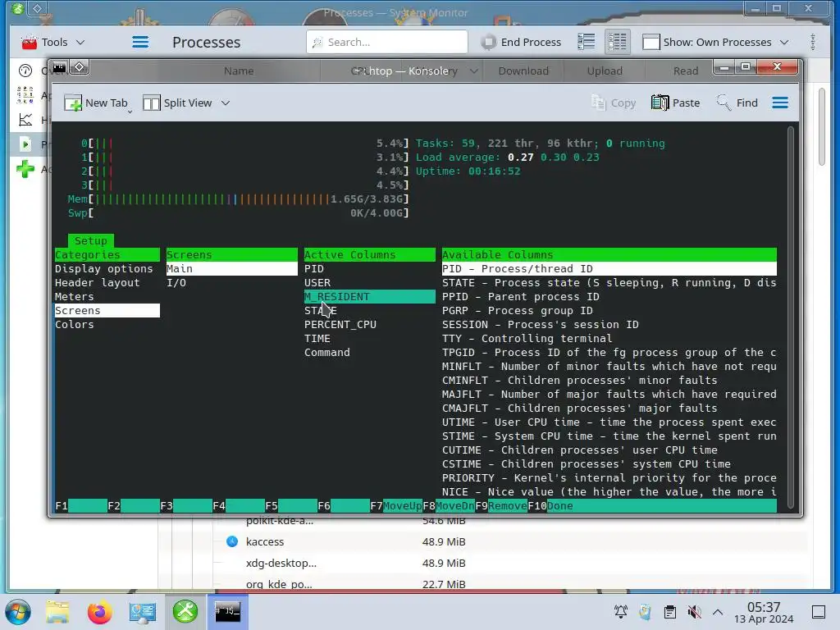Click System Monitor vertical scrollbar

pos(822,127)
